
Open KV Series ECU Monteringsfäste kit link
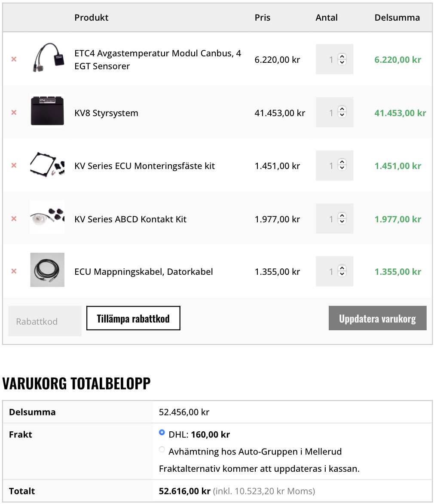point(144,166)
